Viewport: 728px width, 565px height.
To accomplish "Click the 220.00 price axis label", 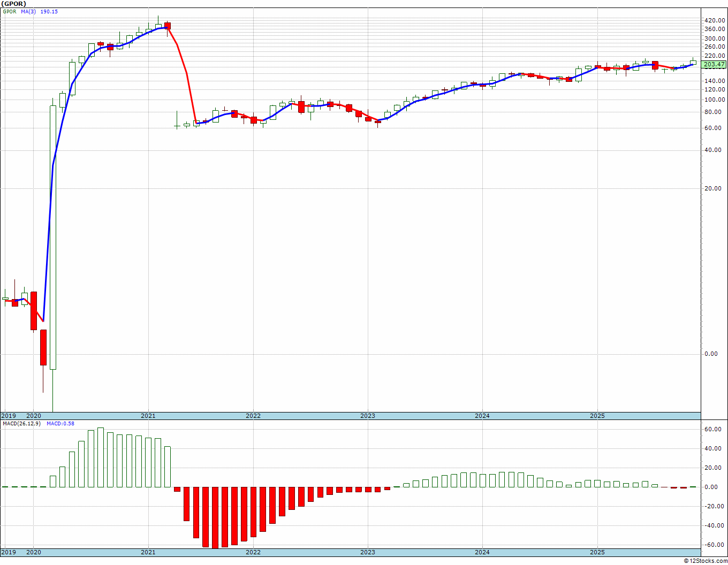I will [715, 56].
